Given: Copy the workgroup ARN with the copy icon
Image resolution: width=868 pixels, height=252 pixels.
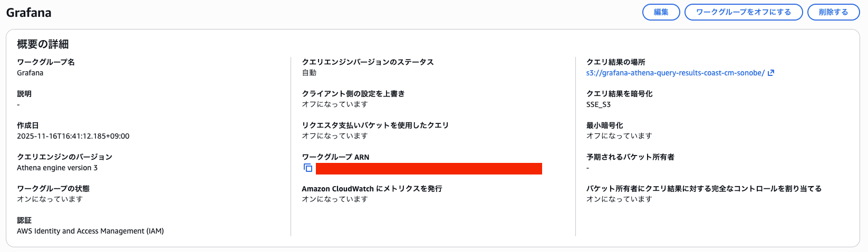Looking at the screenshot, I should click(308, 168).
